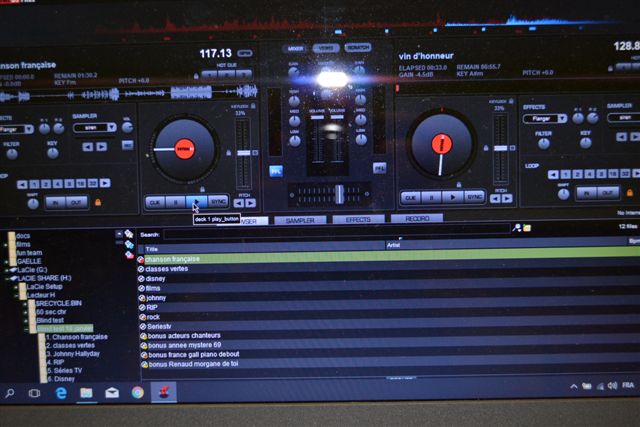640x427 pixels.
Task: Click the left deck CUE button
Action: click(x=155, y=201)
